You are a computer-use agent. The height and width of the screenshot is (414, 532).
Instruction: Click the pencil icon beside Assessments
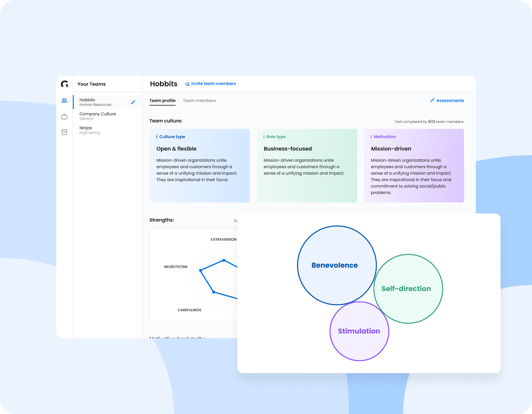[x=432, y=100]
